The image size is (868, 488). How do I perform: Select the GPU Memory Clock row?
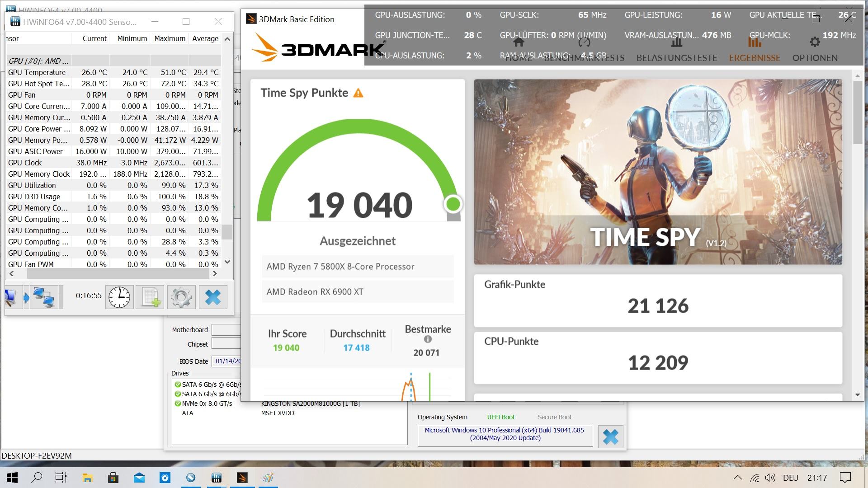(x=113, y=174)
